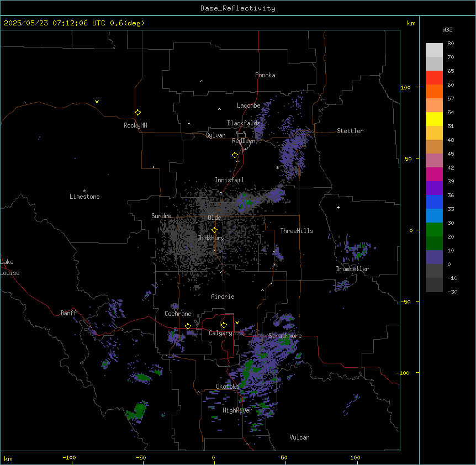The image size is (476, 465).
Task: Click the Sundre city label
Action: tap(161, 216)
